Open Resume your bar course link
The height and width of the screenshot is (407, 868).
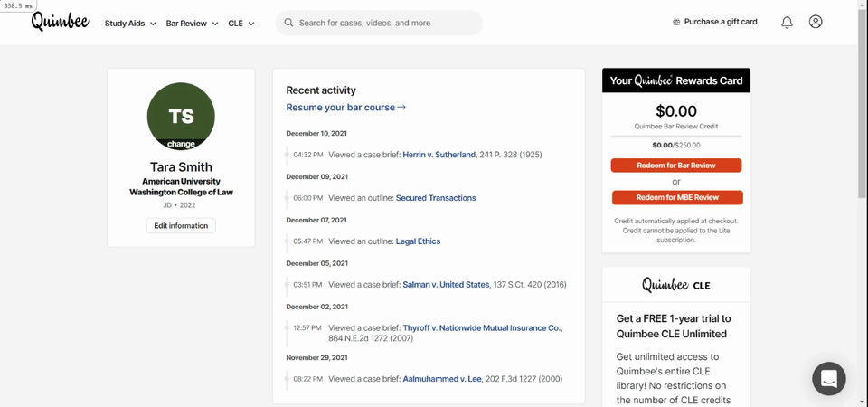click(x=346, y=108)
